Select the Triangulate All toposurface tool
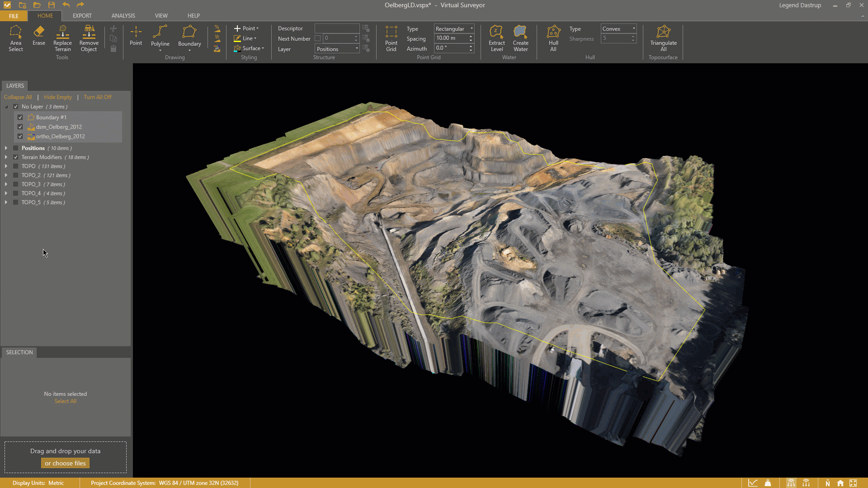Screen dimensions: 868x488 pos(663,38)
